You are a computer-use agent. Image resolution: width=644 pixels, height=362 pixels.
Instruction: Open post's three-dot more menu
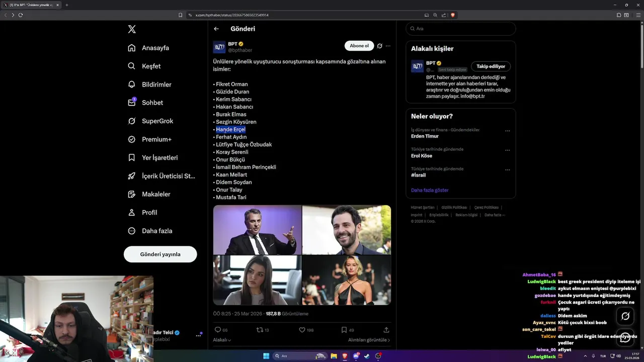(x=388, y=46)
